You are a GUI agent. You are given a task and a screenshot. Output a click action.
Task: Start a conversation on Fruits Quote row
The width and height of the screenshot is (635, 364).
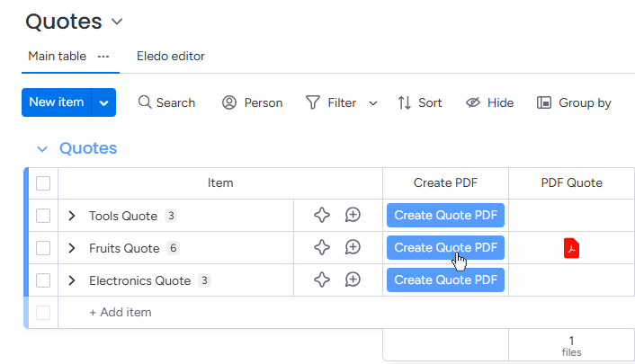353,247
